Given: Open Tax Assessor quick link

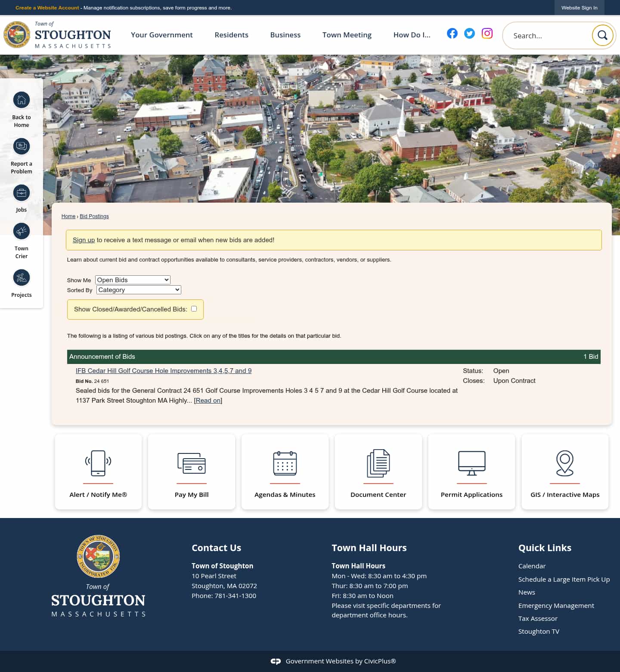Looking at the screenshot, I should point(538,619).
